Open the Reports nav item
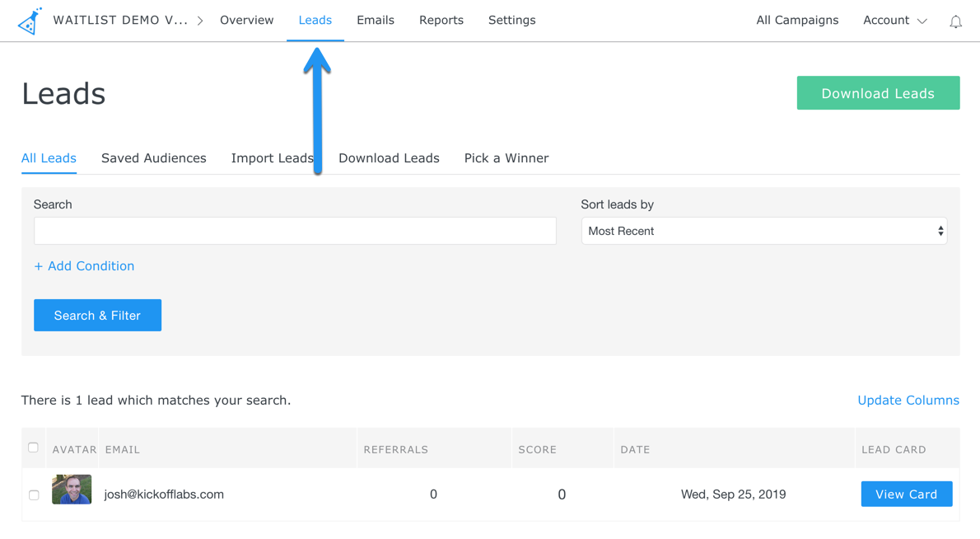This screenshot has height=539, width=980. coord(441,21)
